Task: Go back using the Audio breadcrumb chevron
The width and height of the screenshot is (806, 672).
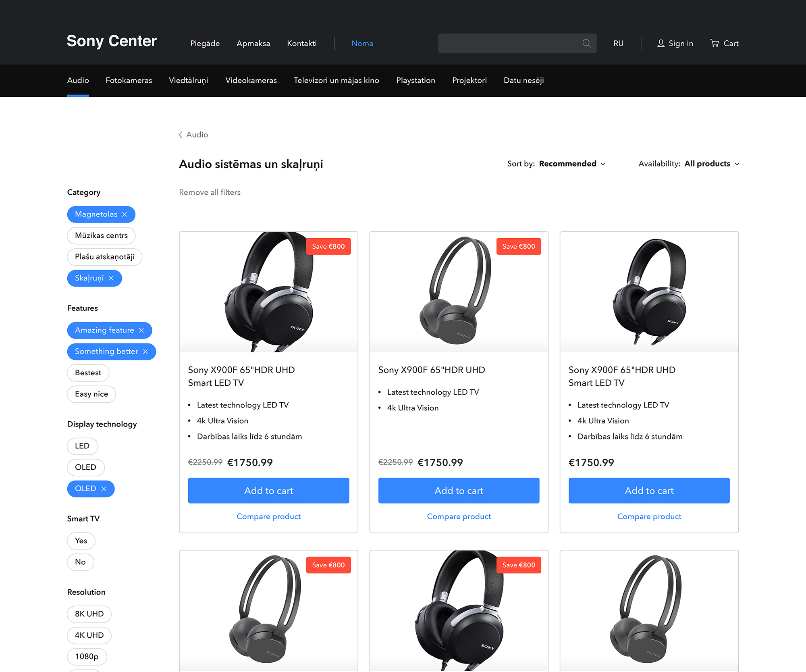Action: click(x=181, y=135)
